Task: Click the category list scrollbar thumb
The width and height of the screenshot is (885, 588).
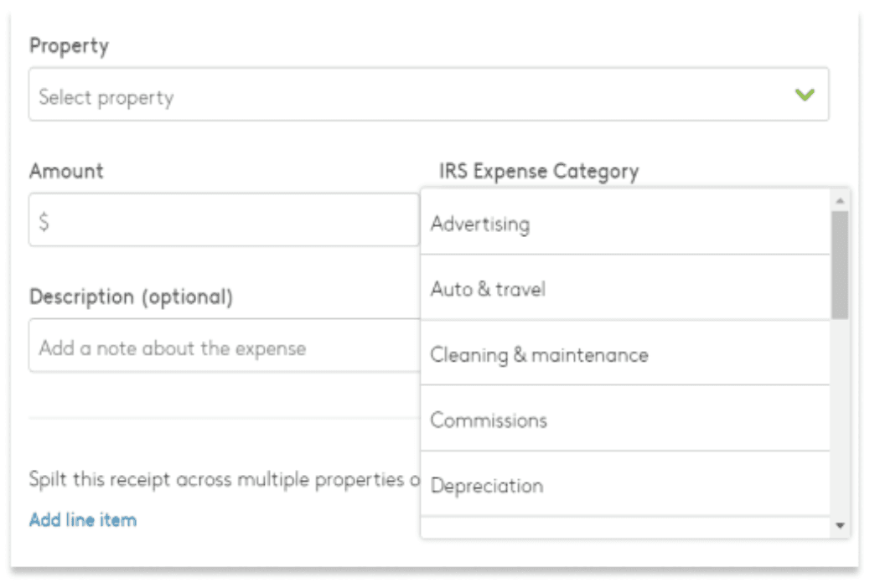Action: [840, 264]
